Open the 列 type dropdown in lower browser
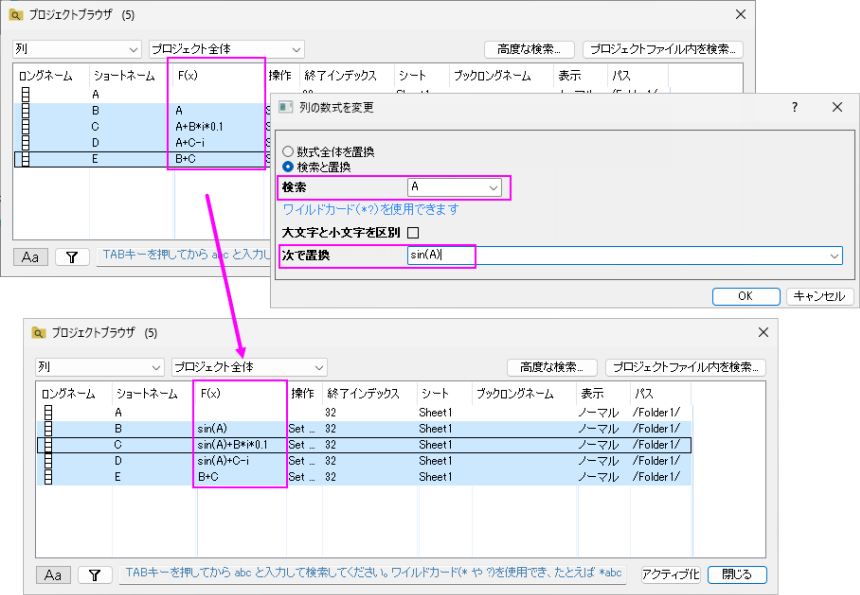 point(99,367)
